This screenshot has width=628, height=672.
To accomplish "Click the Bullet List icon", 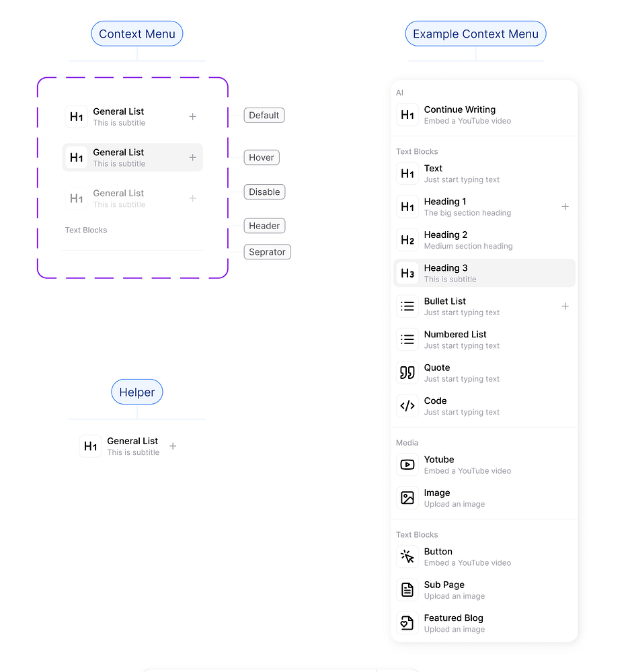I will [x=407, y=306].
